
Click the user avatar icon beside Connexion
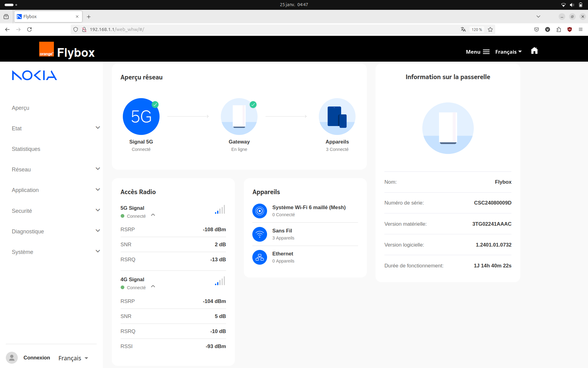(12, 358)
